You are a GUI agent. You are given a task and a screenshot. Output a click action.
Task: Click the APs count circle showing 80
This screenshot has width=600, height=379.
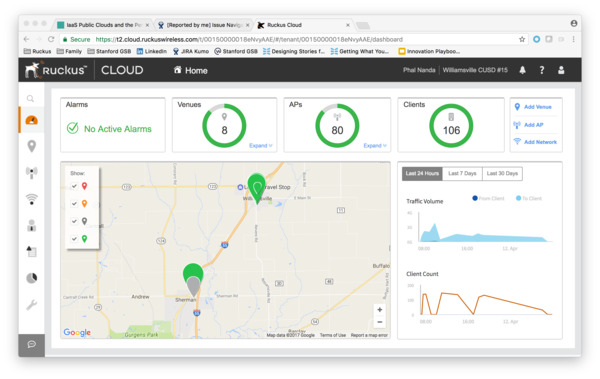click(x=337, y=126)
